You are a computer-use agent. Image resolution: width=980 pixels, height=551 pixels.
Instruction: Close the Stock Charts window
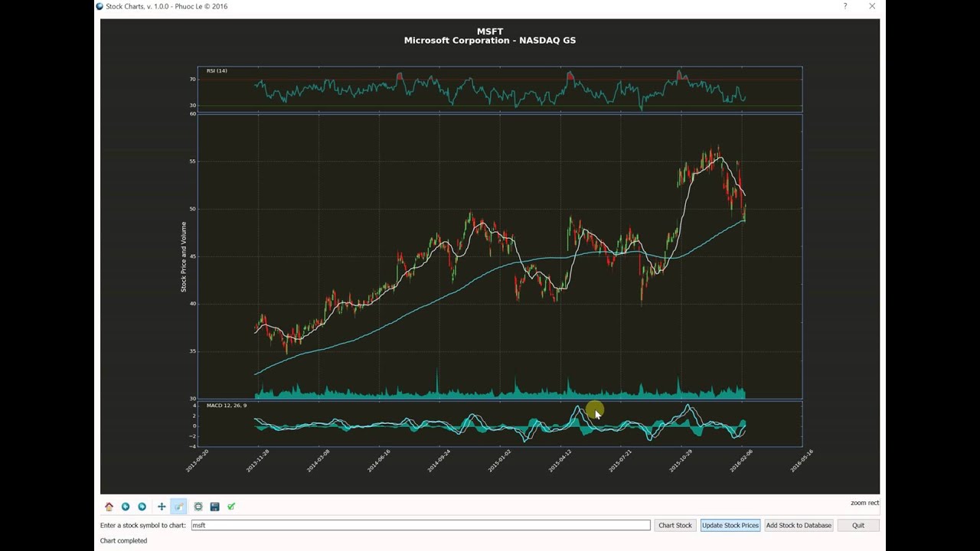point(872,6)
